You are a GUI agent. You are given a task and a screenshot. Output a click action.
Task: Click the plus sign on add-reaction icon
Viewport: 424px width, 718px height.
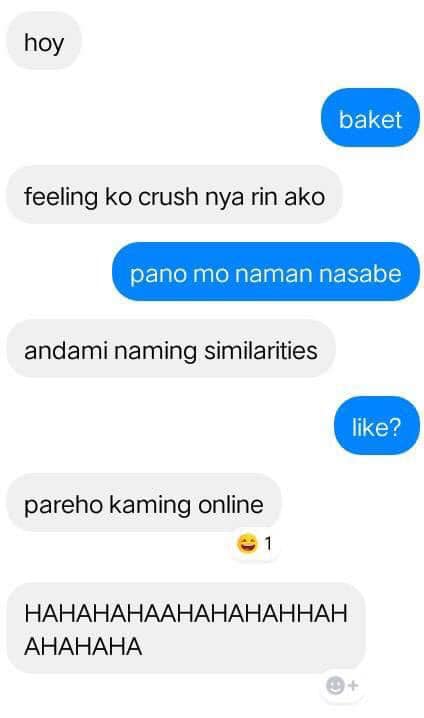pos(353,685)
